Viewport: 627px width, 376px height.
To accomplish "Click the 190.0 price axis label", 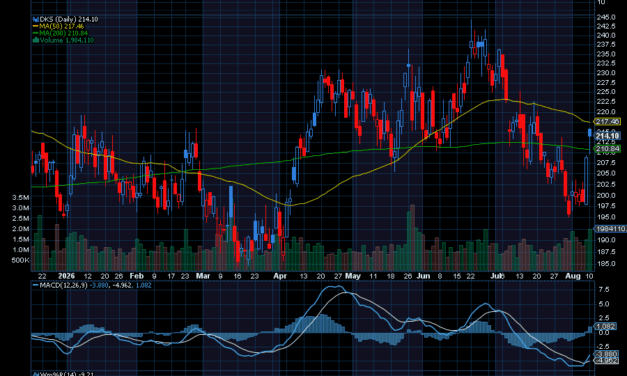I will [606, 240].
